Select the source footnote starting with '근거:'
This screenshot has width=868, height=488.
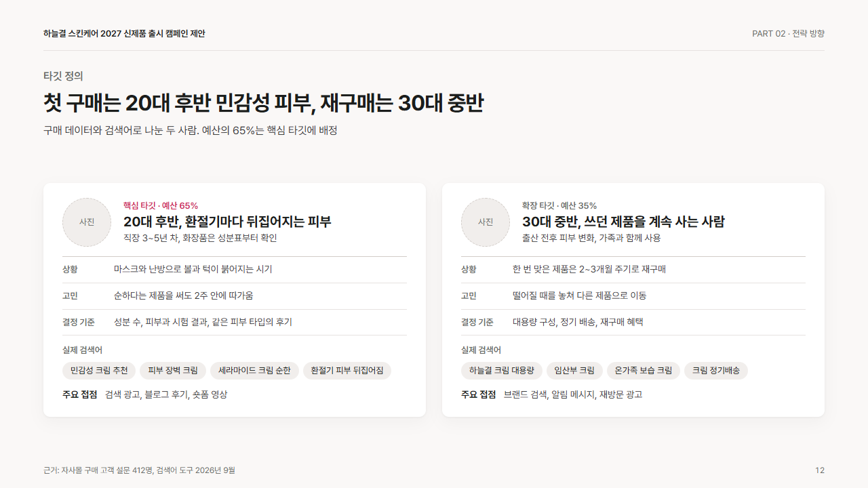tap(140, 470)
